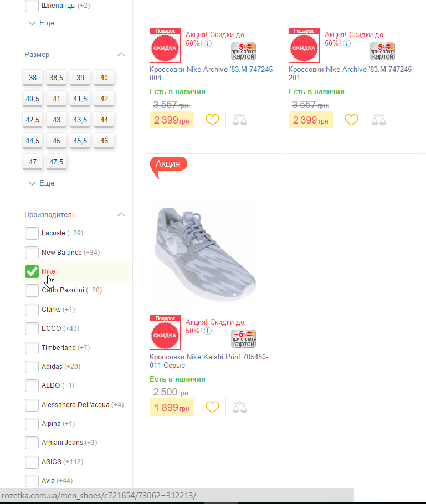
Task: Click the gray Nike Kaishi sneaker image
Action: (204, 253)
